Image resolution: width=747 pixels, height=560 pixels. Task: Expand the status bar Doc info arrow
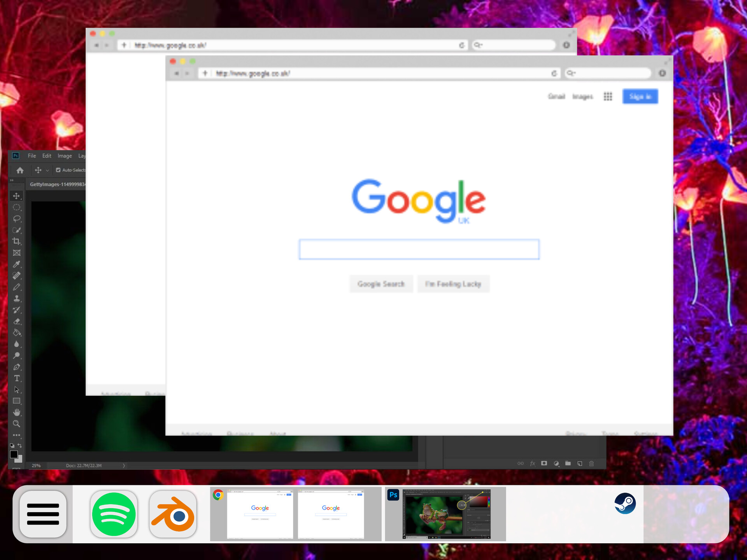click(x=124, y=465)
